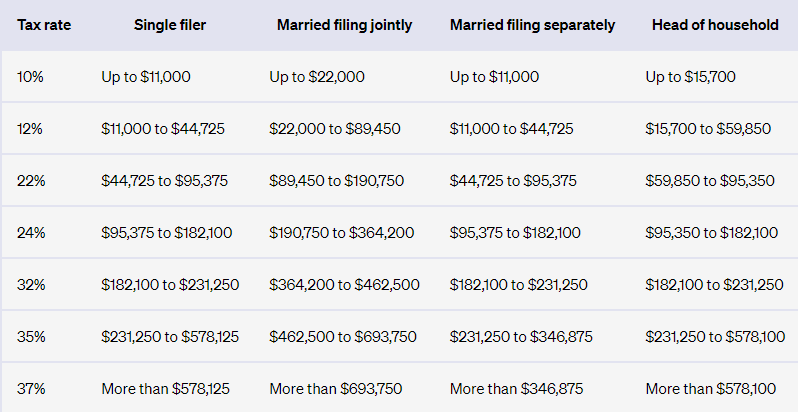Select the Married filing separately header

pyautogui.click(x=530, y=24)
